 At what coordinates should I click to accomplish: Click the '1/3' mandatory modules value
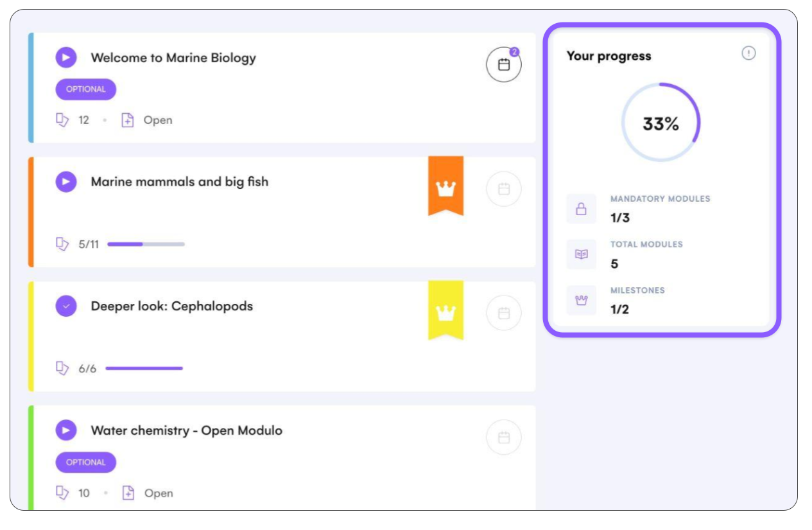(x=620, y=218)
